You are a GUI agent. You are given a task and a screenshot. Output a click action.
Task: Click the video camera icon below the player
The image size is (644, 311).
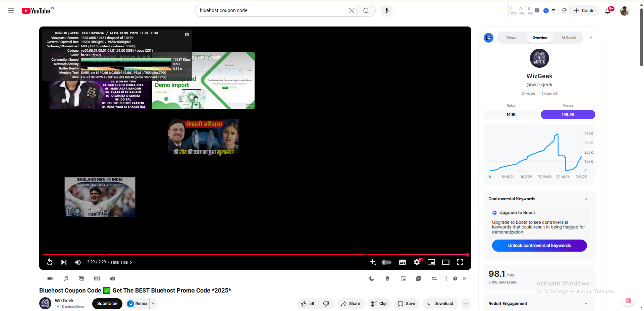tap(50, 278)
